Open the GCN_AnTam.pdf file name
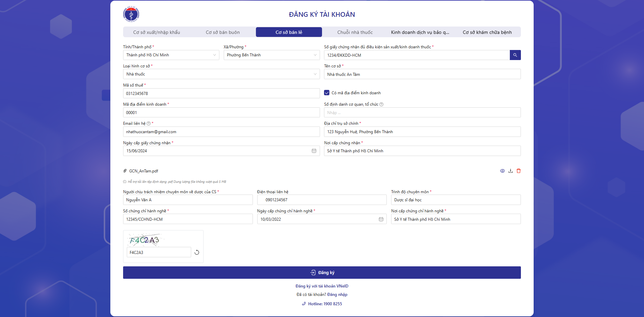The width and height of the screenshot is (644, 317). tap(144, 171)
